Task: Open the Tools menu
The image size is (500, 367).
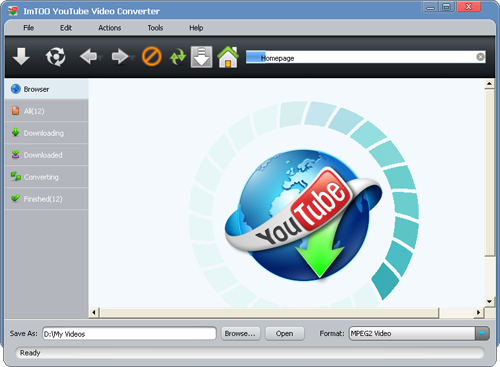Action: click(155, 28)
